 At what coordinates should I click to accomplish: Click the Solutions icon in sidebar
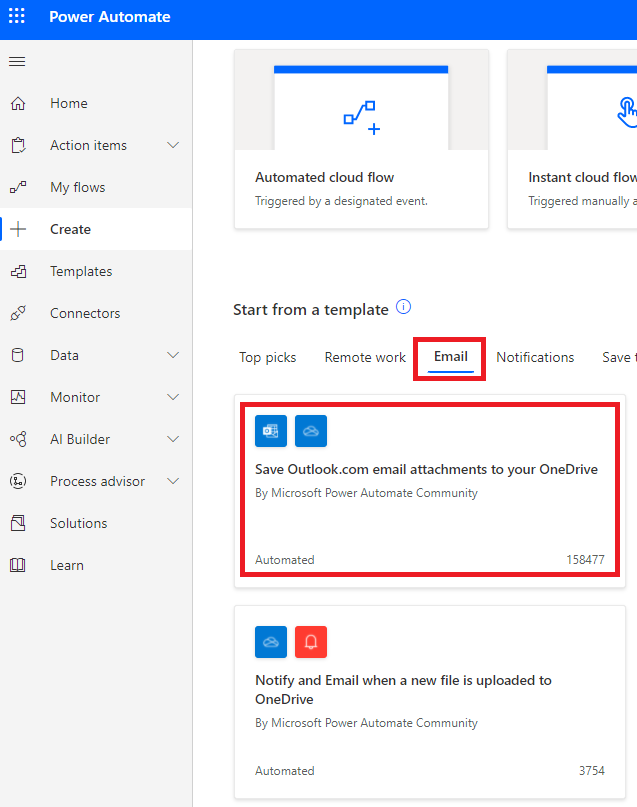(x=18, y=523)
